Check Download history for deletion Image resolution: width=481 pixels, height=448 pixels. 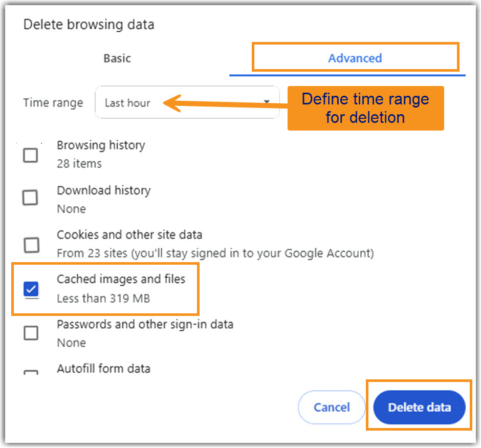(x=31, y=198)
